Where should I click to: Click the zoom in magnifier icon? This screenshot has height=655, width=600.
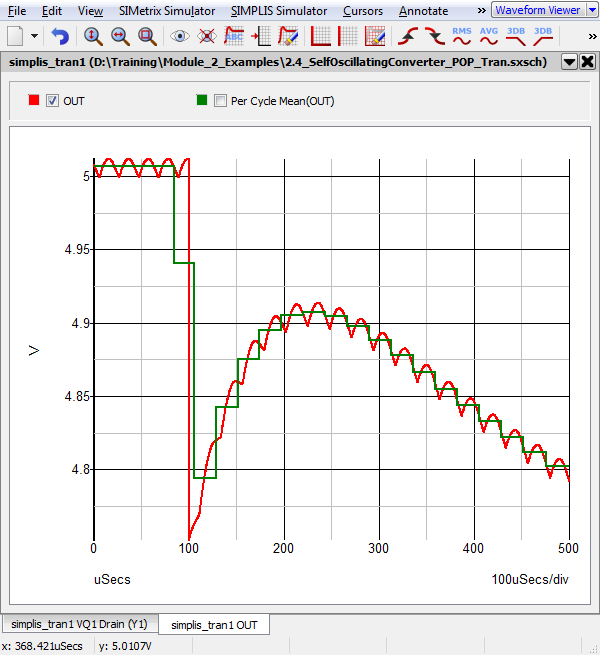click(x=93, y=36)
